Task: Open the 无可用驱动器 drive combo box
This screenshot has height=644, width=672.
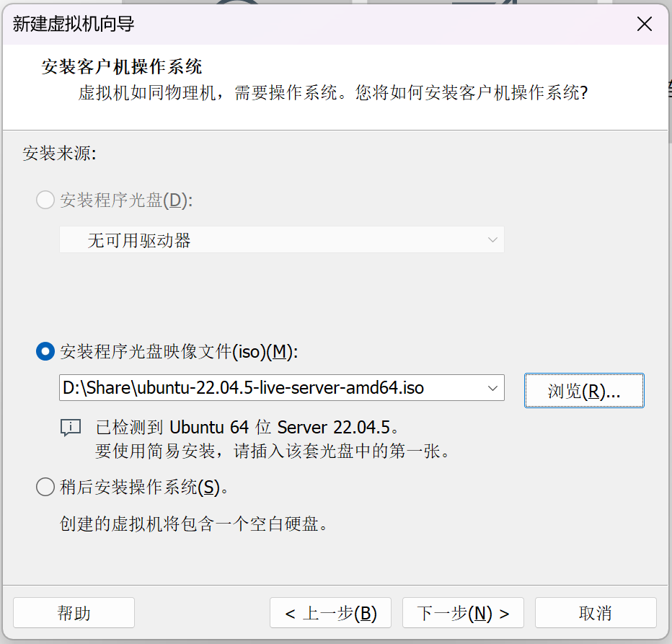Action: [282, 240]
